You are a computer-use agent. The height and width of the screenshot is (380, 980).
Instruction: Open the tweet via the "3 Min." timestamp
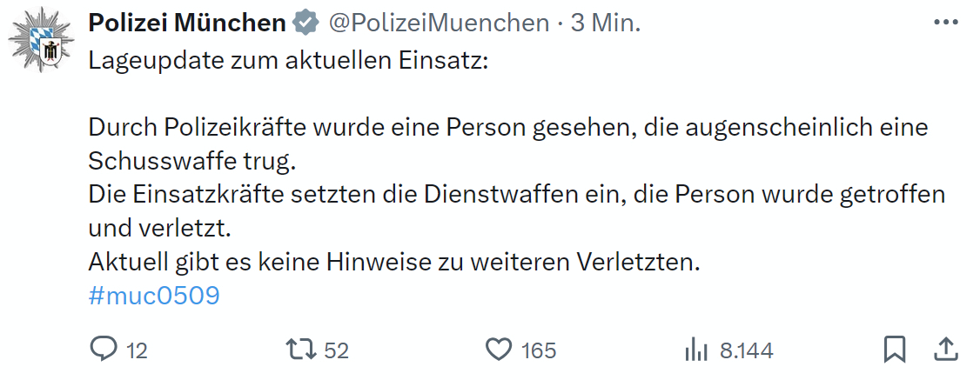pos(606,23)
